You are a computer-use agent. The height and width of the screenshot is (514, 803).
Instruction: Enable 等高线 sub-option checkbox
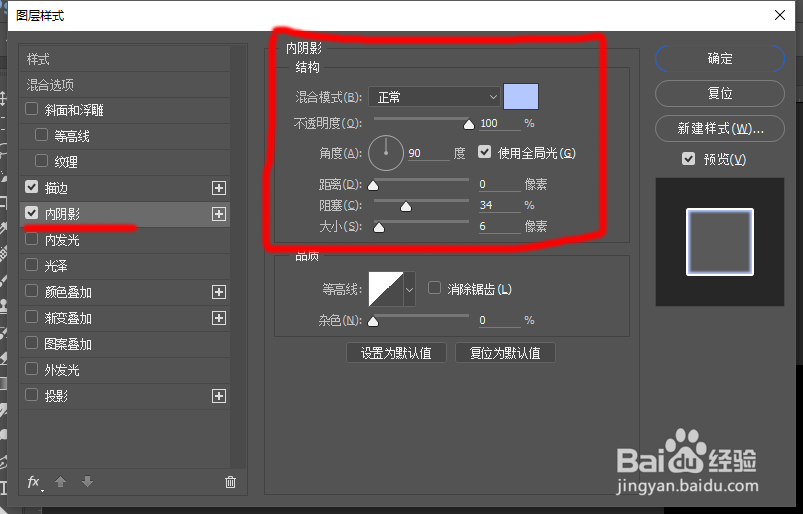[41, 135]
